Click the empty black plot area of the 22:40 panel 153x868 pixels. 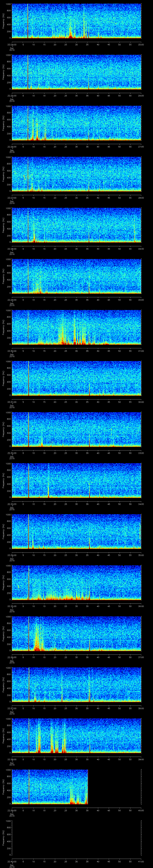[x=76, y=836]
